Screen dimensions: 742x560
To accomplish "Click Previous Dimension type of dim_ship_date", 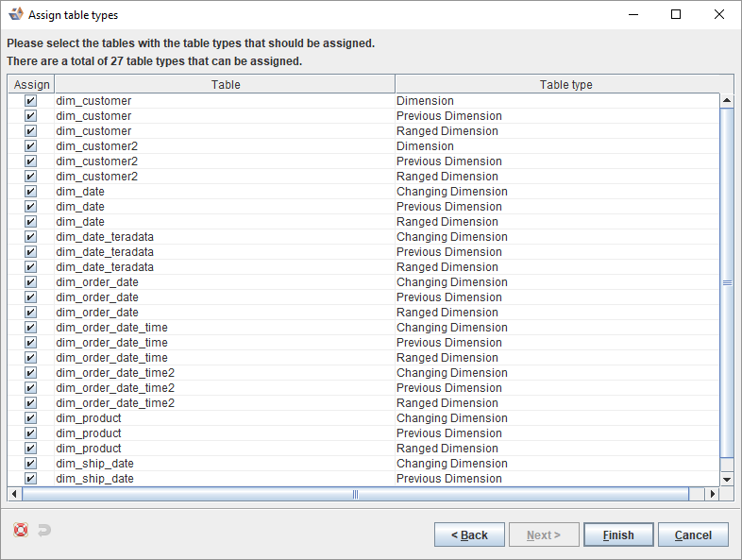I will point(558,479).
